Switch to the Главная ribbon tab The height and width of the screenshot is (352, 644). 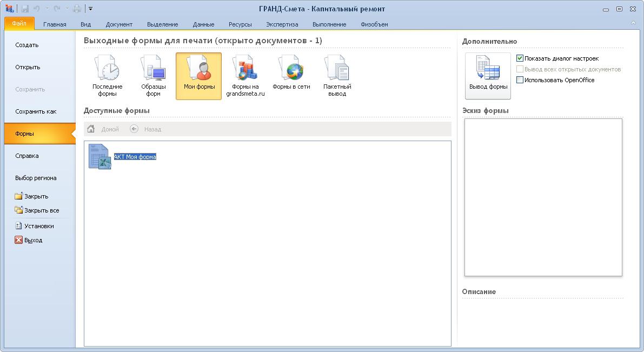point(55,24)
